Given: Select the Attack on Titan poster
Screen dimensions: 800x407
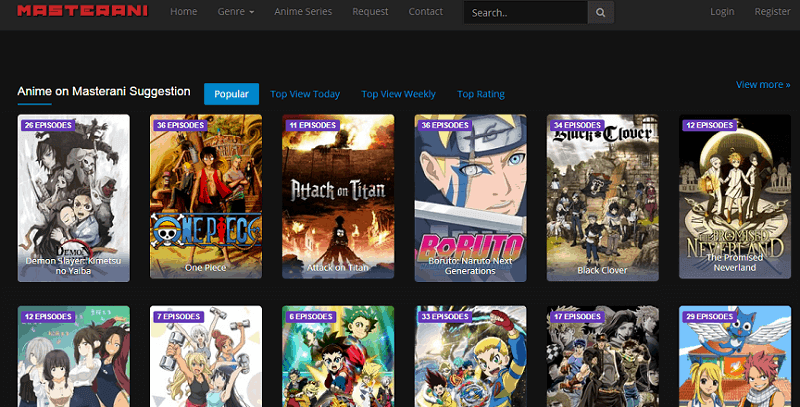Looking at the screenshot, I should point(338,197).
